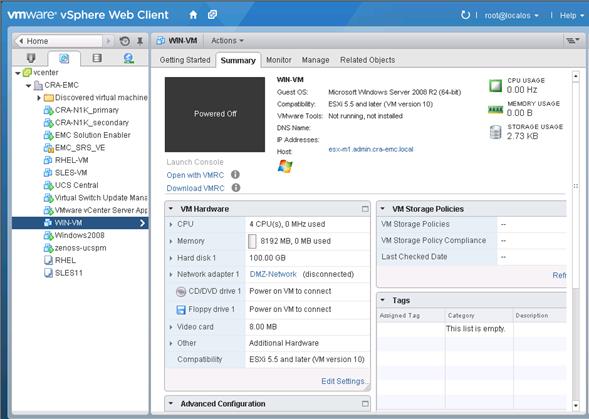This screenshot has height=419, width=589.
Task: Switch to Storage navigator tab icon
Action: coord(97,58)
